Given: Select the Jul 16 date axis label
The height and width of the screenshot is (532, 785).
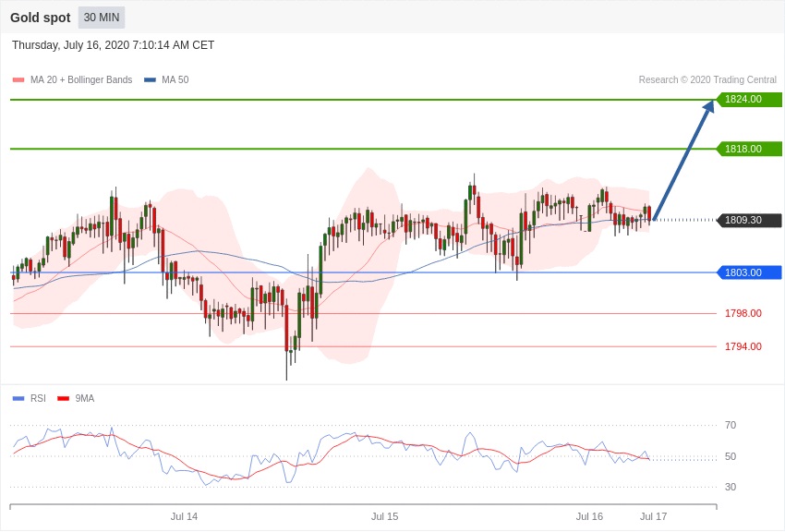Looking at the screenshot, I should [x=589, y=516].
